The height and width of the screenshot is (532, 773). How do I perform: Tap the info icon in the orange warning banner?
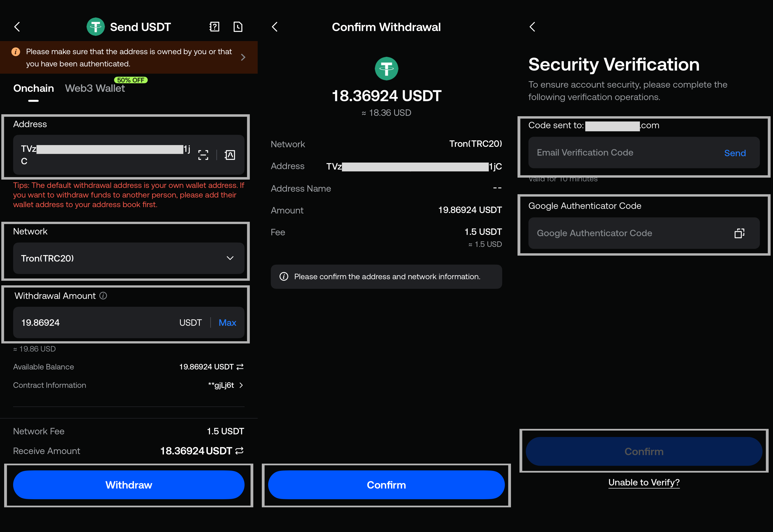(x=16, y=52)
